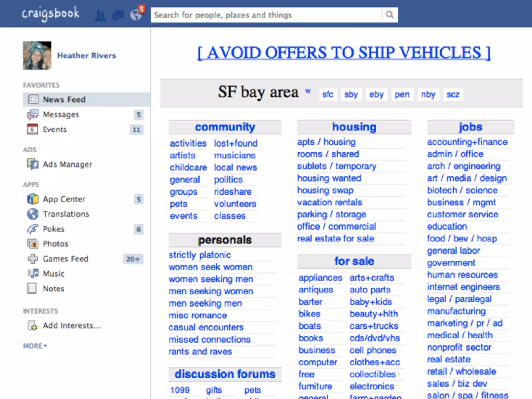The height and width of the screenshot is (399, 532).
Task: Open accounting+finance jobs
Action: 467,142
